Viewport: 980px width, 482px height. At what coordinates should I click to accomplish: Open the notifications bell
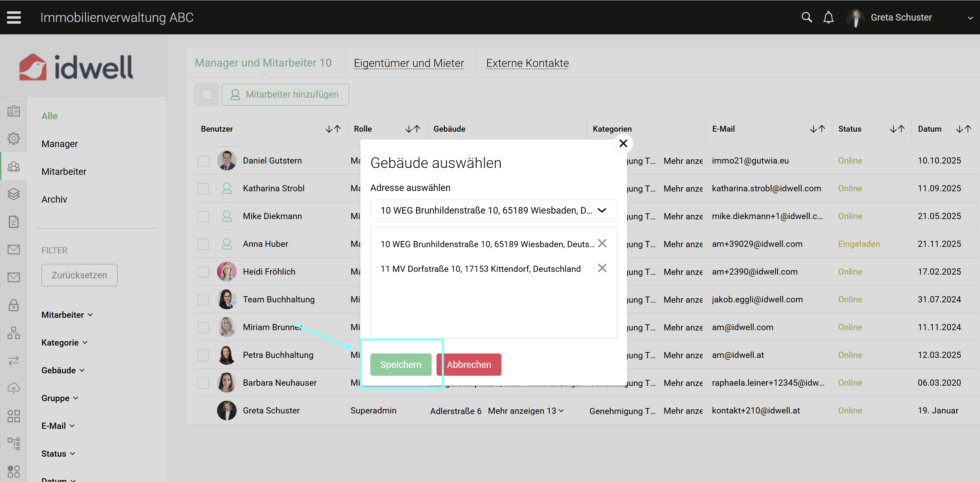(x=828, y=17)
